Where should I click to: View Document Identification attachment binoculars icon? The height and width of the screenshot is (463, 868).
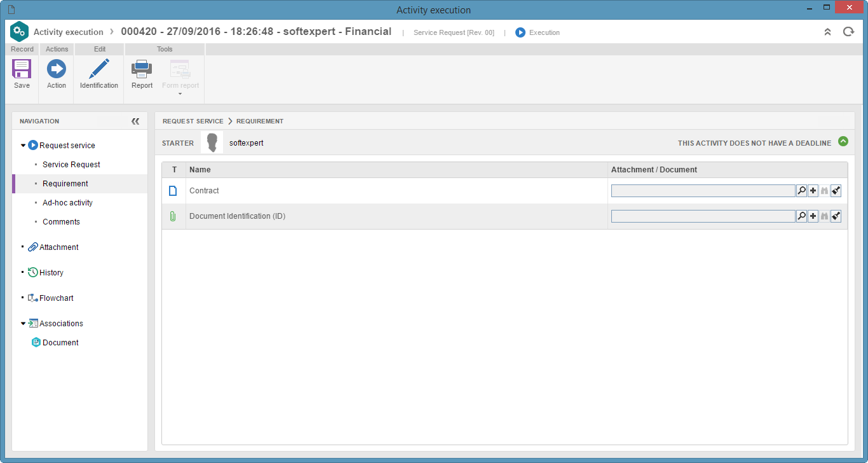tap(824, 216)
